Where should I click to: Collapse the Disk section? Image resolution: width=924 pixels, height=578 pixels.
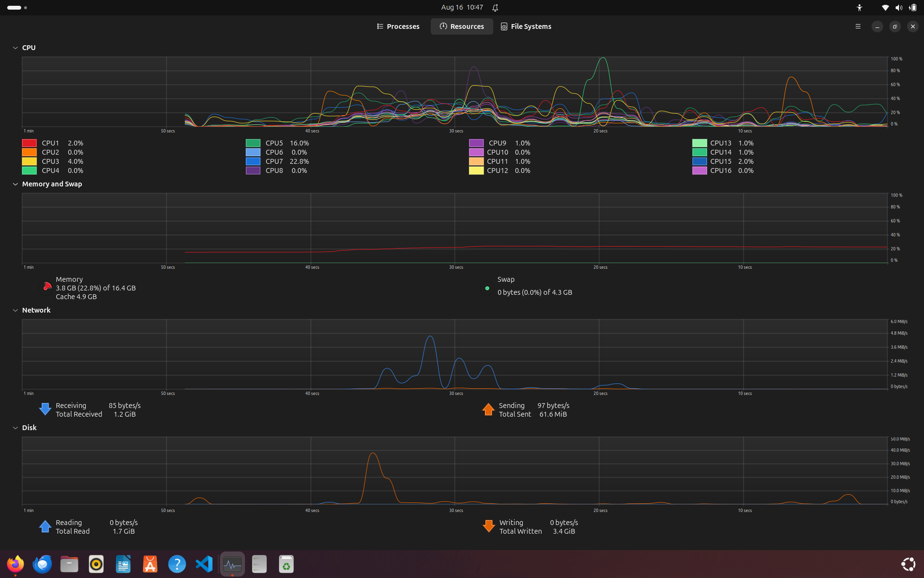[x=15, y=427]
